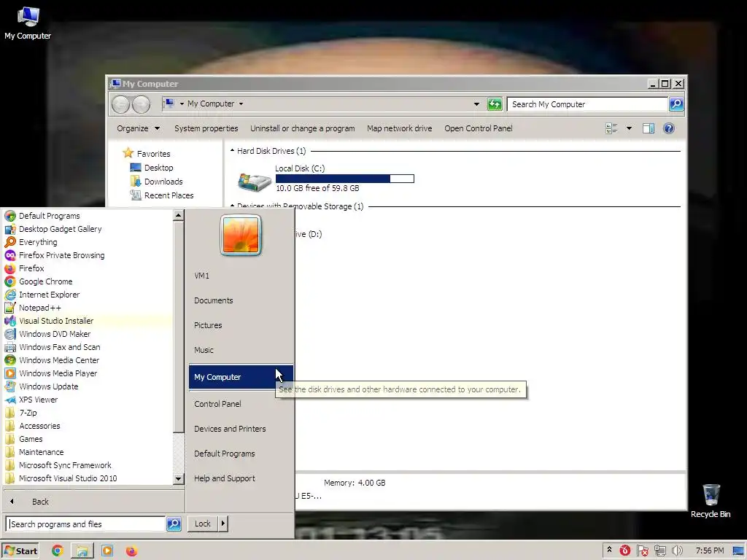
Task: Open Google Chrome in the programs list
Action: tap(39, 281)
